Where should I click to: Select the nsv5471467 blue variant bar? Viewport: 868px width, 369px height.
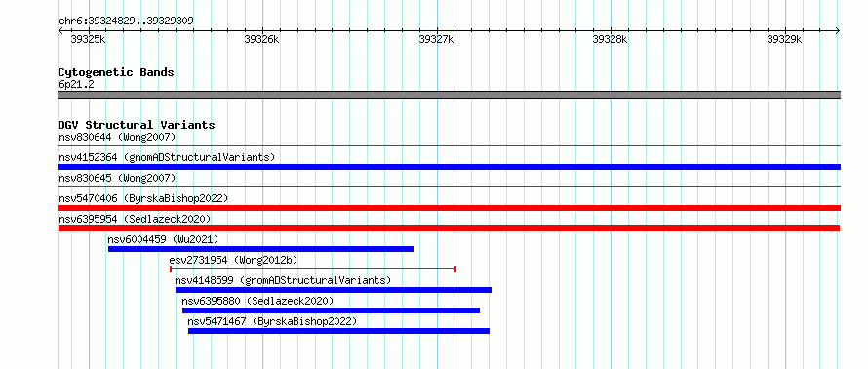(x=338, y=331)
